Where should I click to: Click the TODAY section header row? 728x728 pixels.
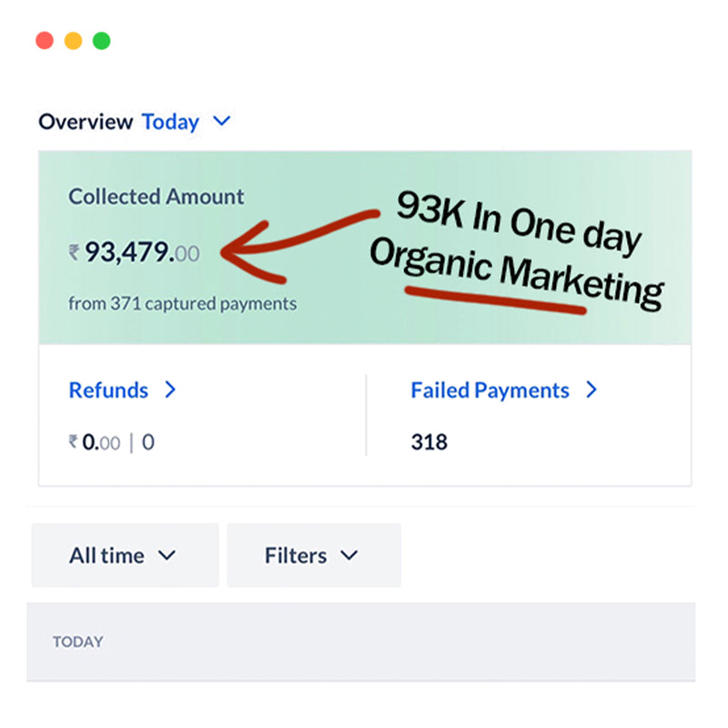coord(360,642)
